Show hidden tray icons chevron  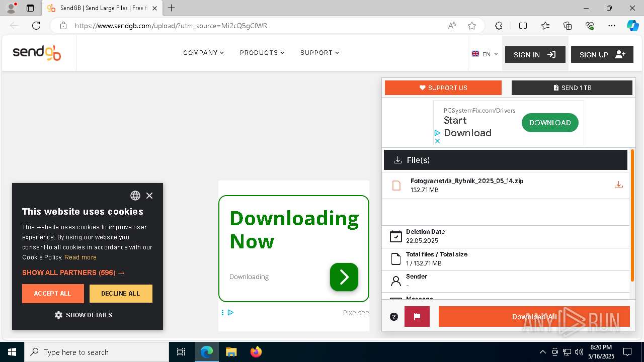point(542,352)
